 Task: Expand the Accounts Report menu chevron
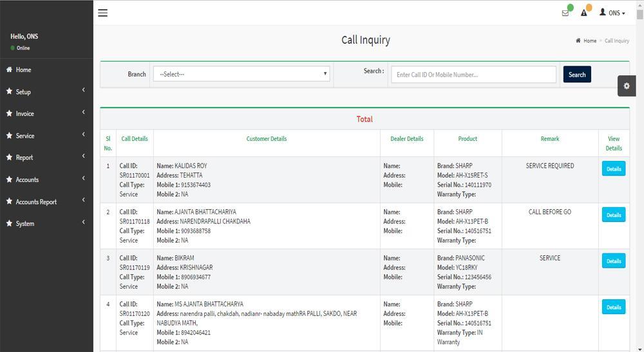(x=83, y=199)
